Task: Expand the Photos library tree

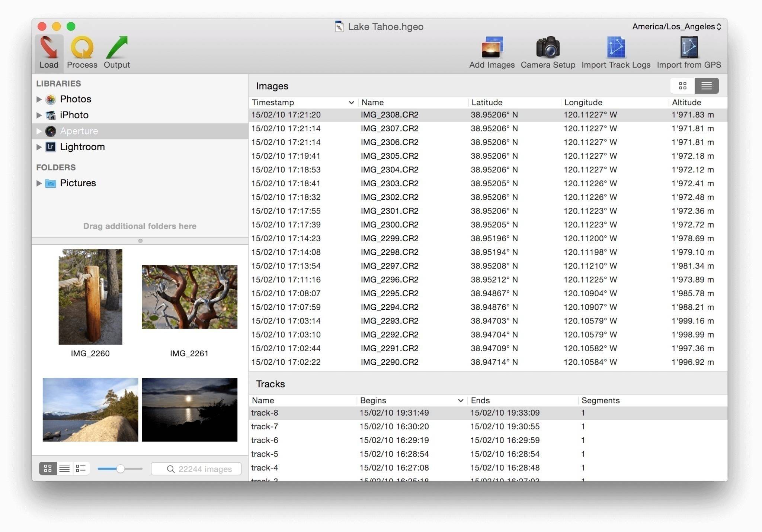Action: click(39, 99)
